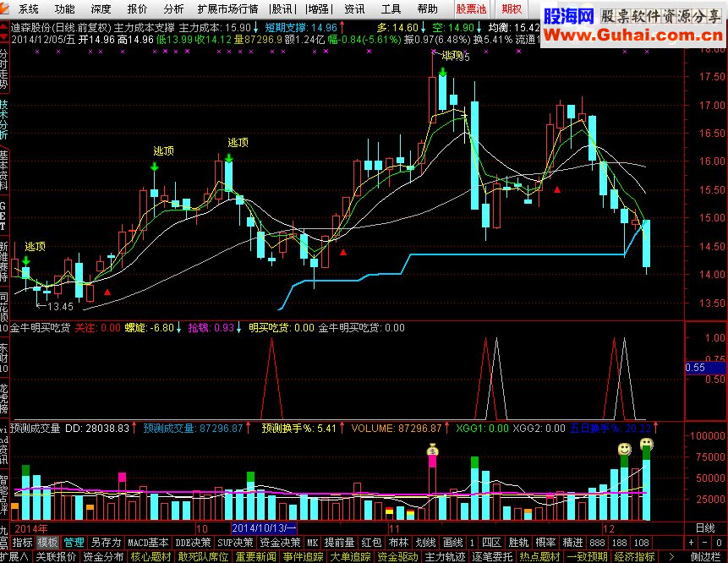The image size is (728, 563).
Task: Open the 分析 menu
Action: pyautogui.click(x=173, y=8)
